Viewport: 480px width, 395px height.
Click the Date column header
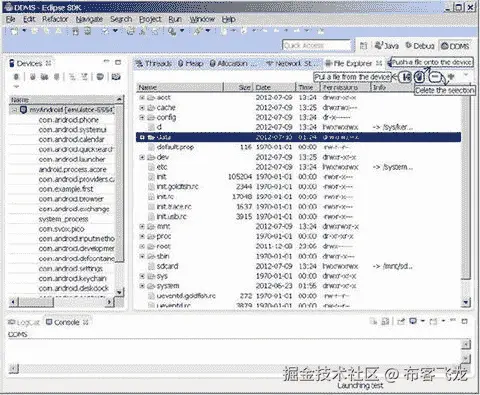coord(275,87)
